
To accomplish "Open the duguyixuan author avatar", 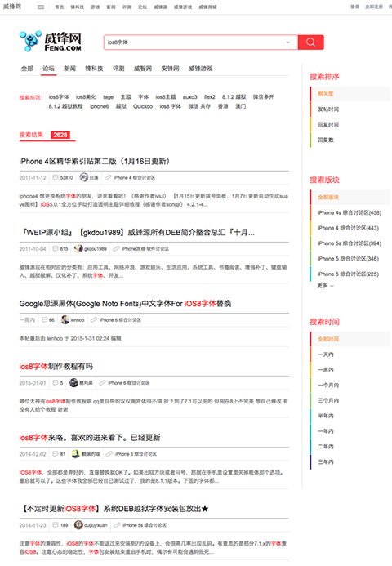I will click(x=78, y=524).
